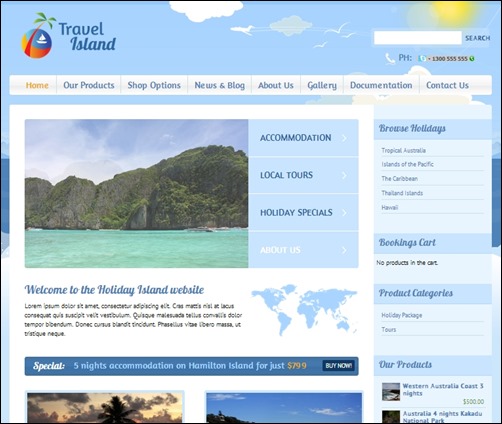502x424 pixels.
Task: Open the Gallery menu item
Action: 322,85
